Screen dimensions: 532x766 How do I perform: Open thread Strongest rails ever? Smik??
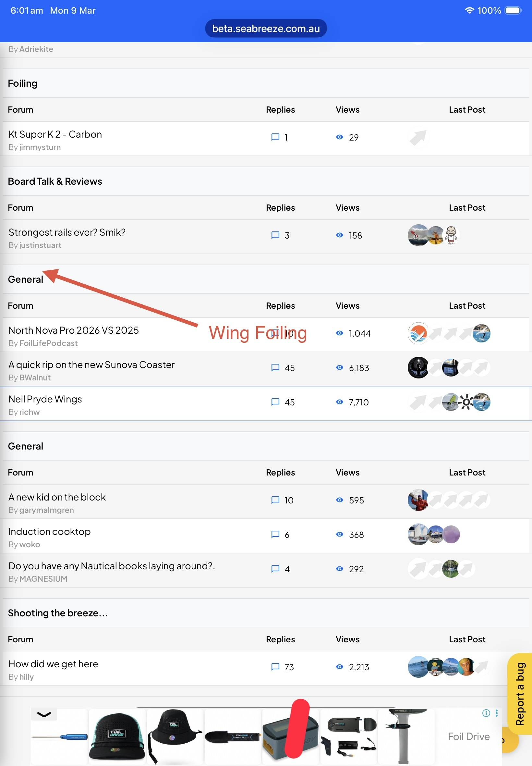[67, 232]
